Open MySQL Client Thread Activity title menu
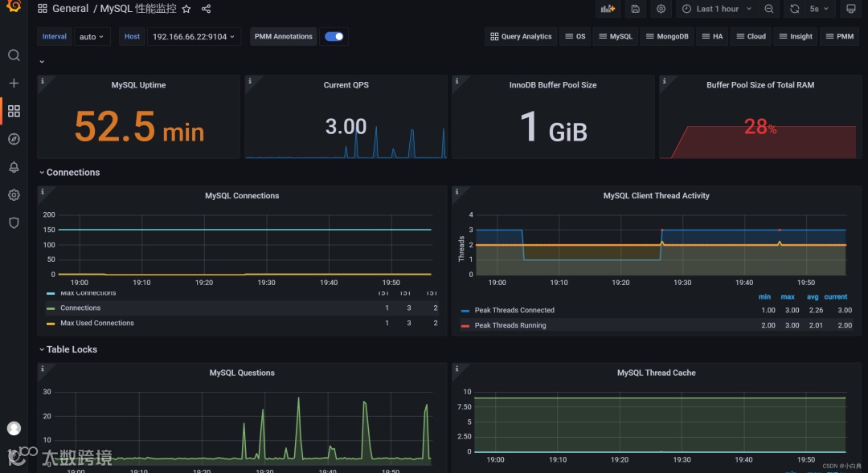868x473 pixels. pyautogui.click(x=656, y=196)
